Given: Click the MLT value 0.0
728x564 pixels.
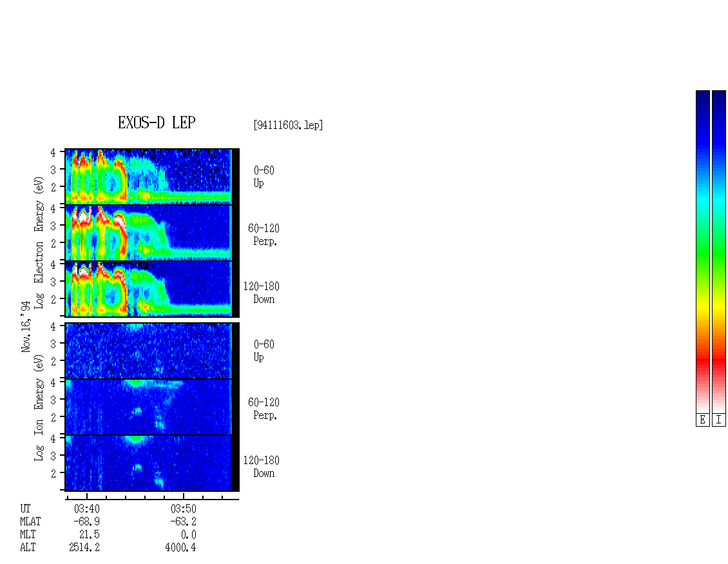Looking at the screenshot, I should click(189, 535).
